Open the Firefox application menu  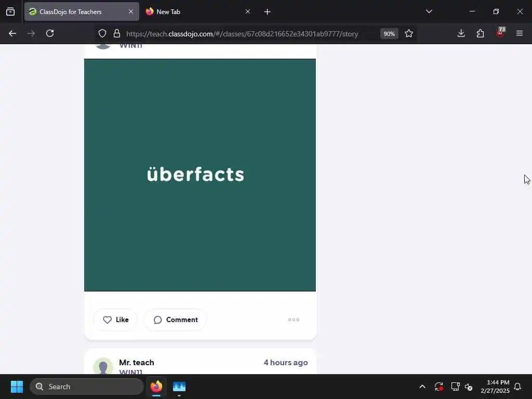coord(520,33)
